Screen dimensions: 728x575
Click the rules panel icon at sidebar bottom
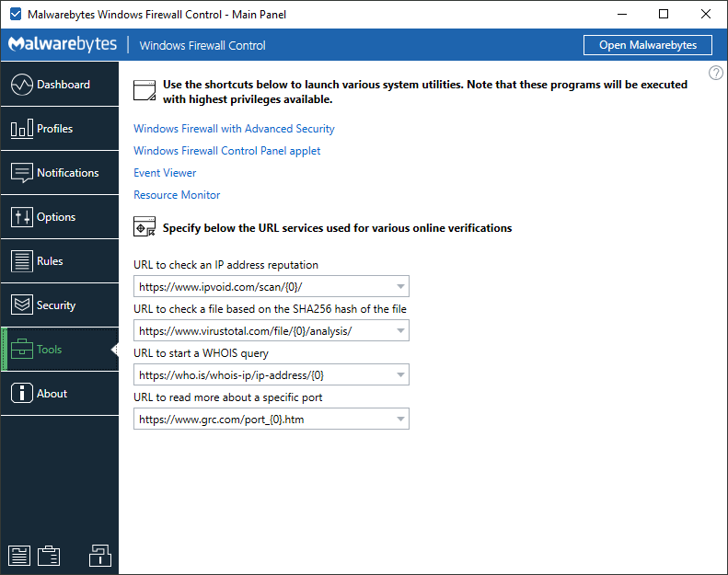[x=19, y=556]
